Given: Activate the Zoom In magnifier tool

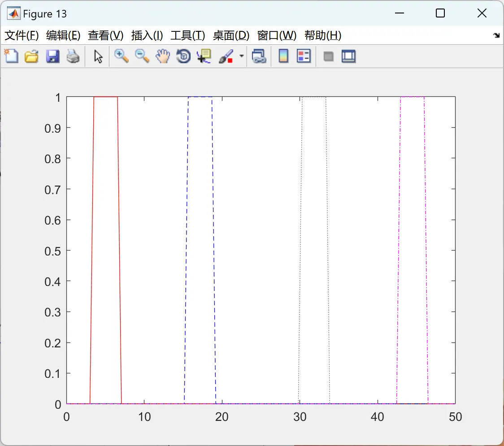Looking at the screenshot, I should coord(121,56).
